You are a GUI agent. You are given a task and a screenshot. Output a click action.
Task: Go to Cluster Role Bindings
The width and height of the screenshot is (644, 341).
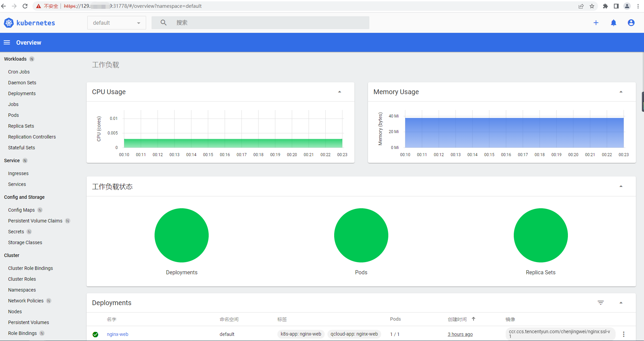[x=30, y=268]
